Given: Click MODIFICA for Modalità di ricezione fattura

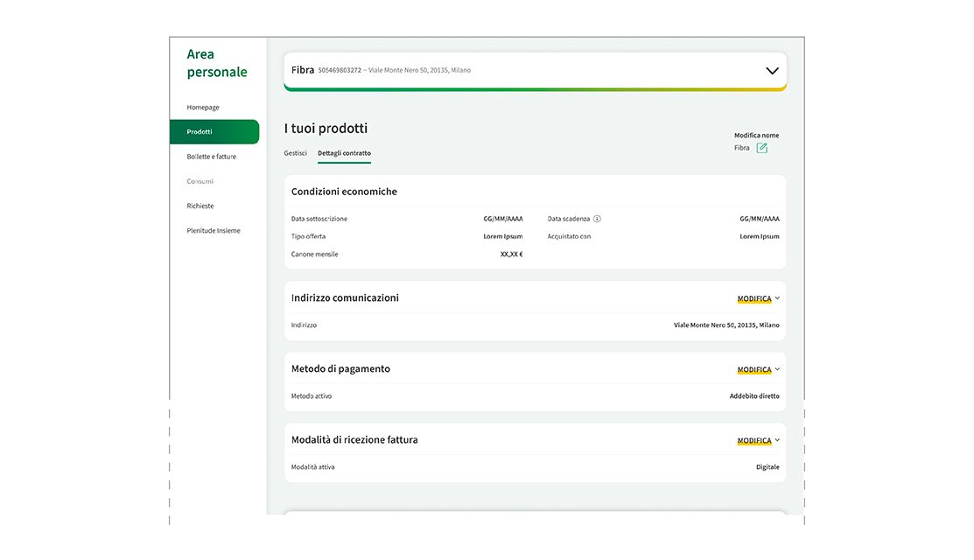Looking at the screenshot, I should (x=753, y=440).
